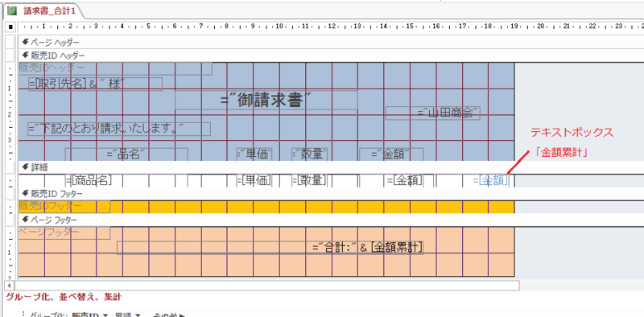
Task: Select the 販売ID フッター section bar
Action: [331, 193]
